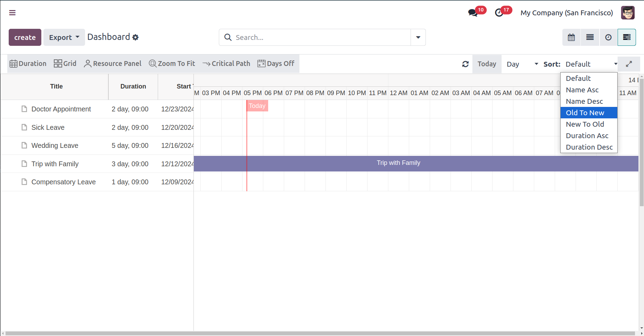Click the user avatar picture
This screenshot has height=336, width=644.
628,13
